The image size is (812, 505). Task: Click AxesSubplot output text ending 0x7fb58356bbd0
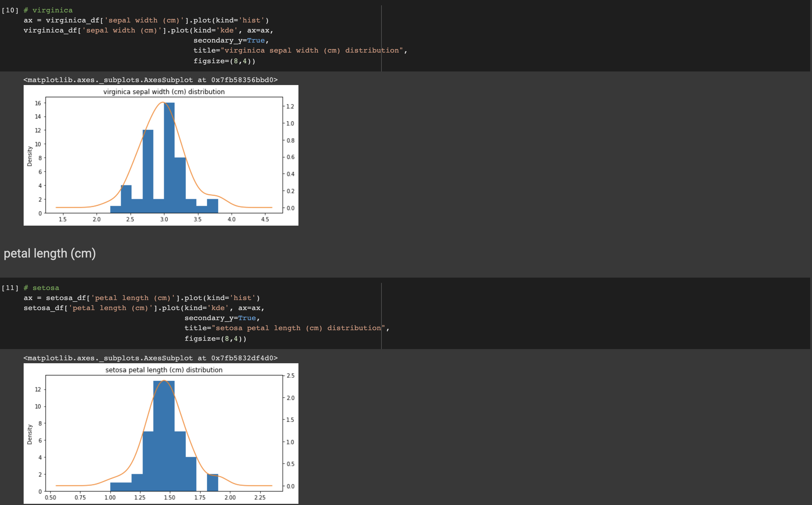tap(150, 80)
